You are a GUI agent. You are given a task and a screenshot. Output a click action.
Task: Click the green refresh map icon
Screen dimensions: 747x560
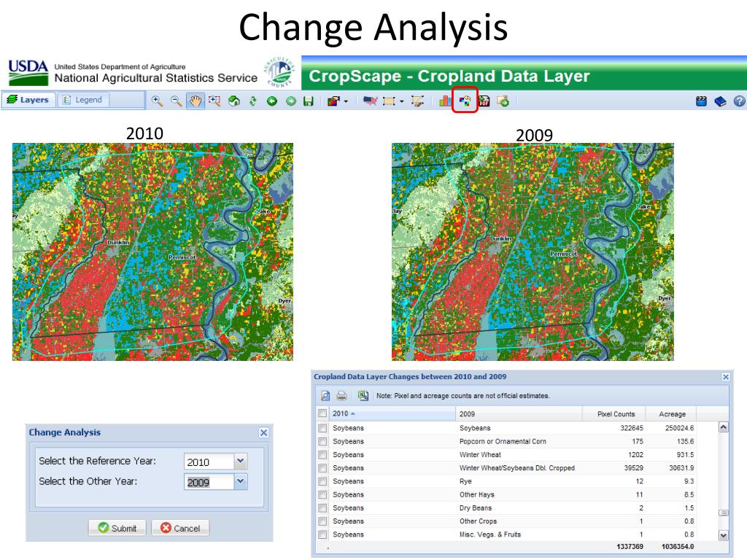[253, 101]
